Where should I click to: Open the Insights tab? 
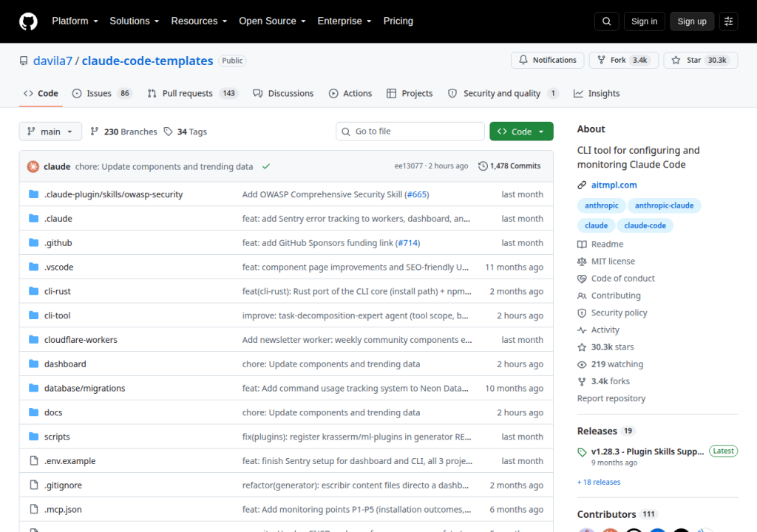pos(597,93)
